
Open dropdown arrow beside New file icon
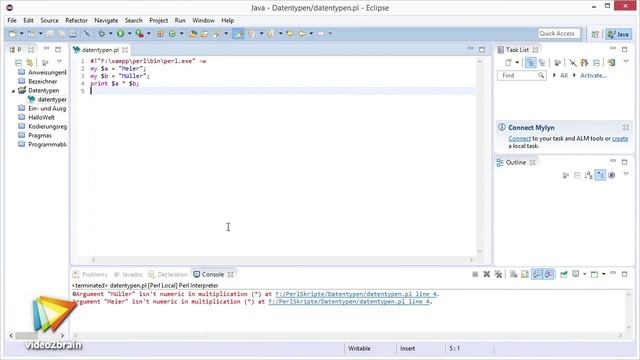point(22,34)
